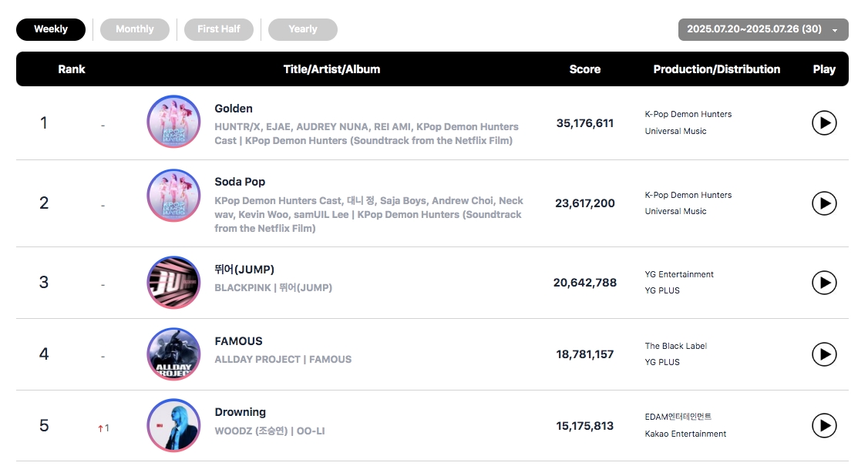Click the score 23,617,200
The width and height of the screenshot is (868, 466).
(584, 203)
